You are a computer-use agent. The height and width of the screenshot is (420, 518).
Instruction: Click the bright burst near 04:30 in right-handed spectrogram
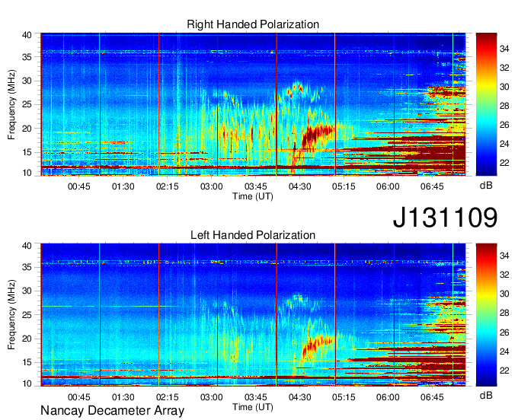[316, 135]
